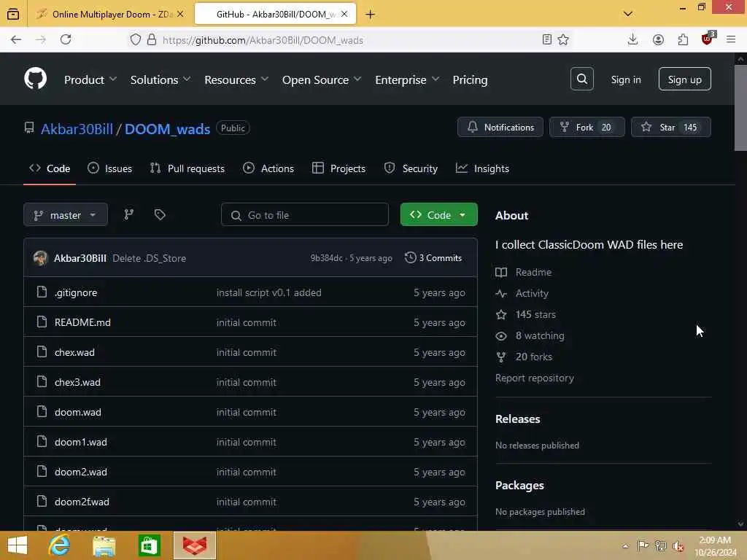Viewport: 747px width, 560px height.
Task: Click the file icon for README.md
Action: (42, 322)
